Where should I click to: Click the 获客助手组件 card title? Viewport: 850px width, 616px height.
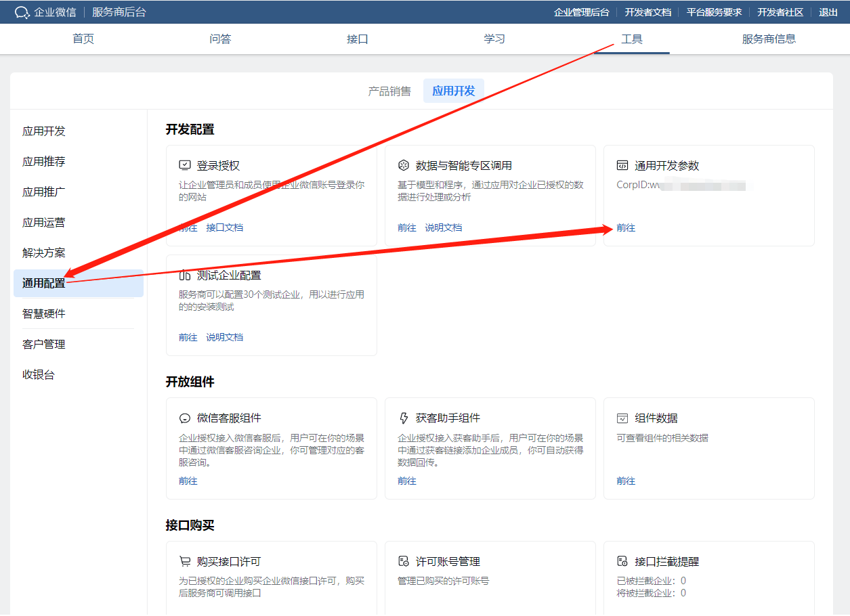pyautogui.click(x=448, y=418)
